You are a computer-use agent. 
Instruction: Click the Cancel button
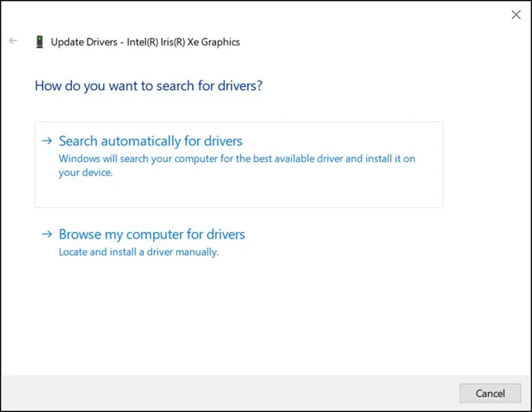point(490,393)
